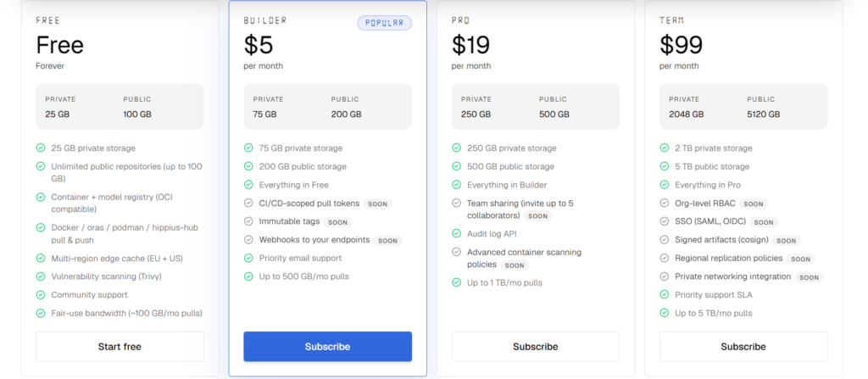Click gray check icon beside Org-level RBAC
The height and width of the screenshot is (379, 868).
[x=665, y=203]
